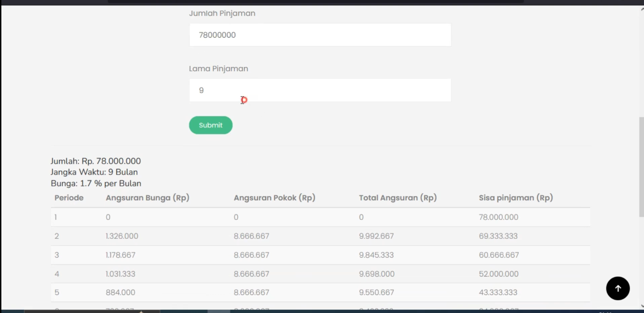Click the 52.000.000 sisa pinjaman cell
Viewport: 644px width, 313px height.
click(x=498, y=274)
